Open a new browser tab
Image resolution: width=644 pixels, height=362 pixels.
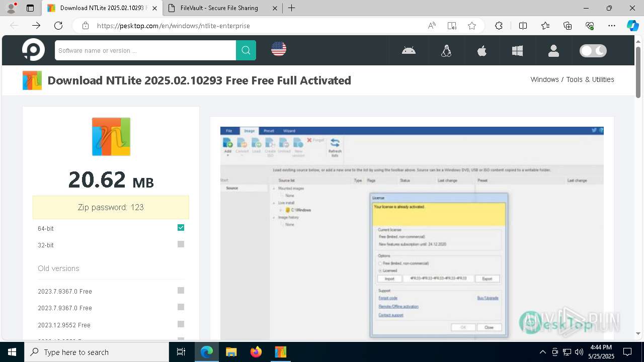coord(292,8)
